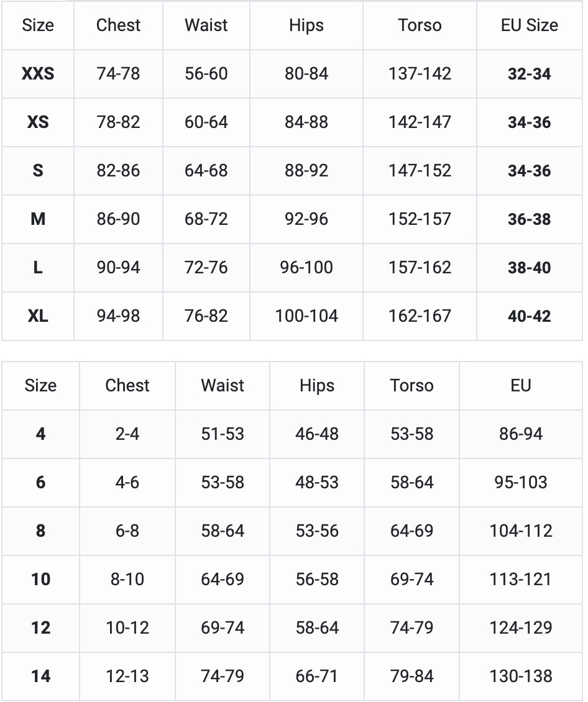The width and height of the screenshot is (588, 702).
Task: Select the 74-78 chest measurement cell
Action: 118,74
